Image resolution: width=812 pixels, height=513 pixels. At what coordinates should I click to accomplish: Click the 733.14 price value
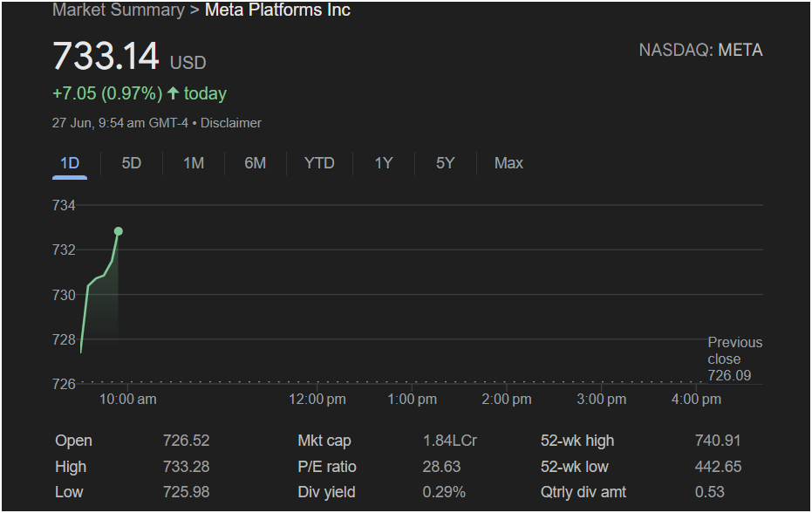(x=106, y=56)
